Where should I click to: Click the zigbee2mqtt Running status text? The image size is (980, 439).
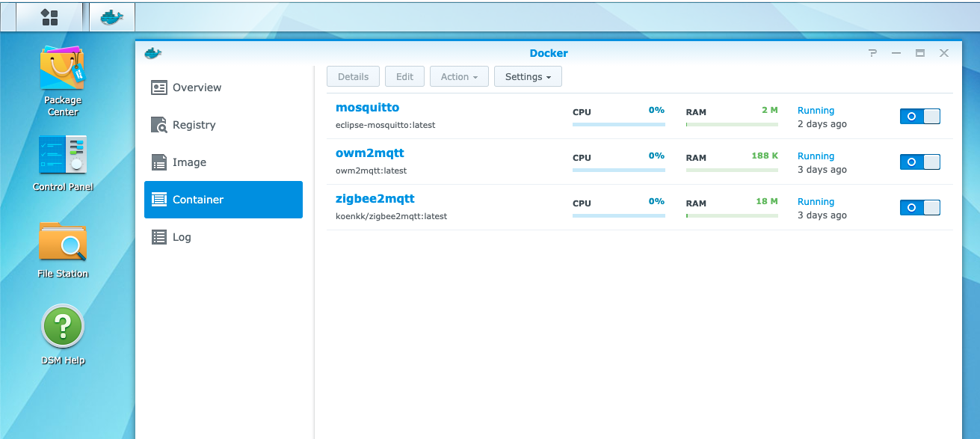pyautogui.click(x=816, y=202)
